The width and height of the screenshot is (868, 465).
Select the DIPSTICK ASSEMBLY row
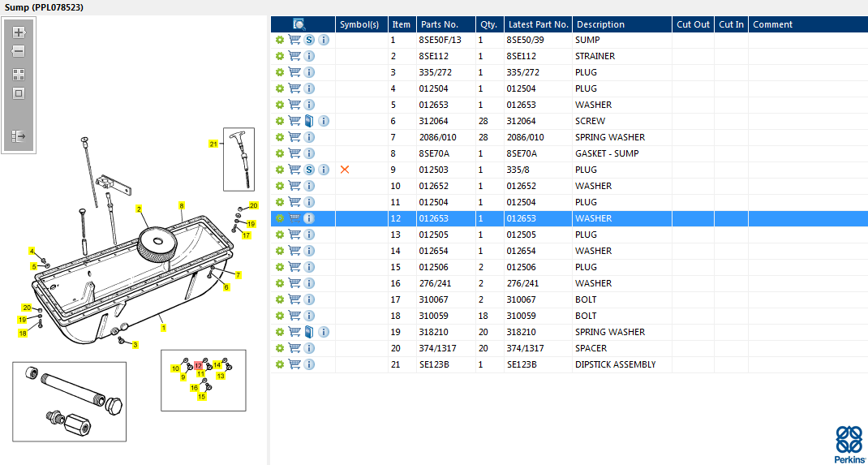click(615, 364)
